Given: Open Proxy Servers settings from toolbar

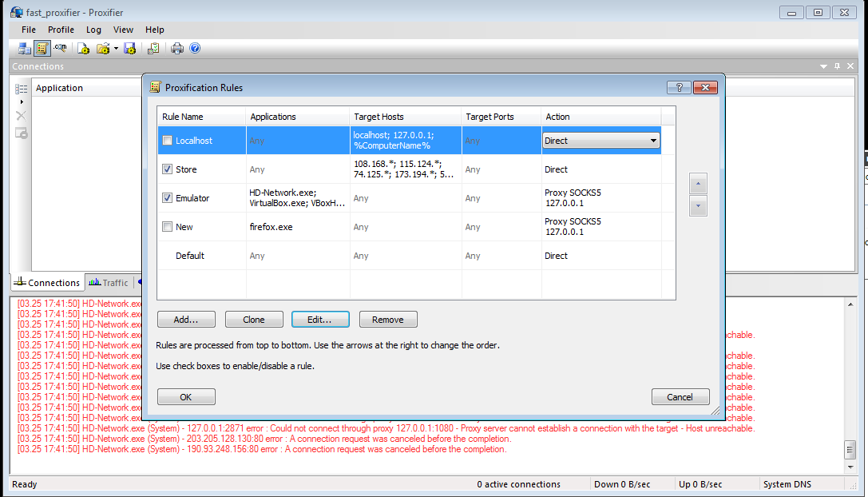Looking at the screenshot, I should (x=25, y=49).
